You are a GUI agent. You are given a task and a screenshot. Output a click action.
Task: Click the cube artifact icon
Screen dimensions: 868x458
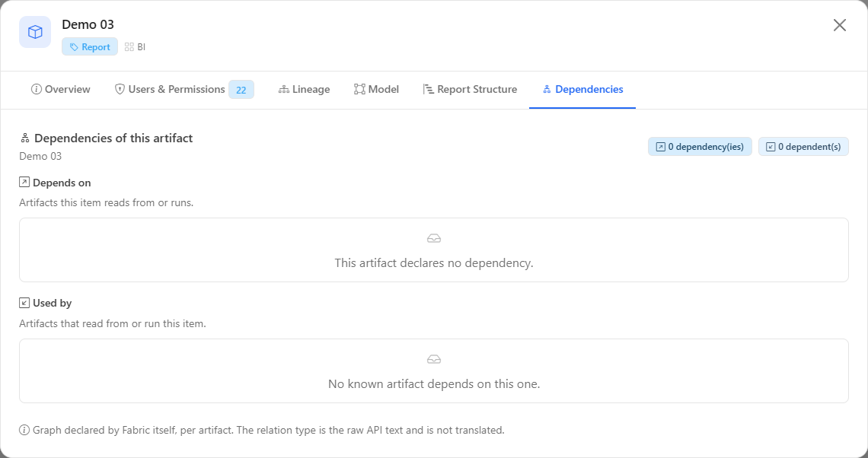pos(35,32)
